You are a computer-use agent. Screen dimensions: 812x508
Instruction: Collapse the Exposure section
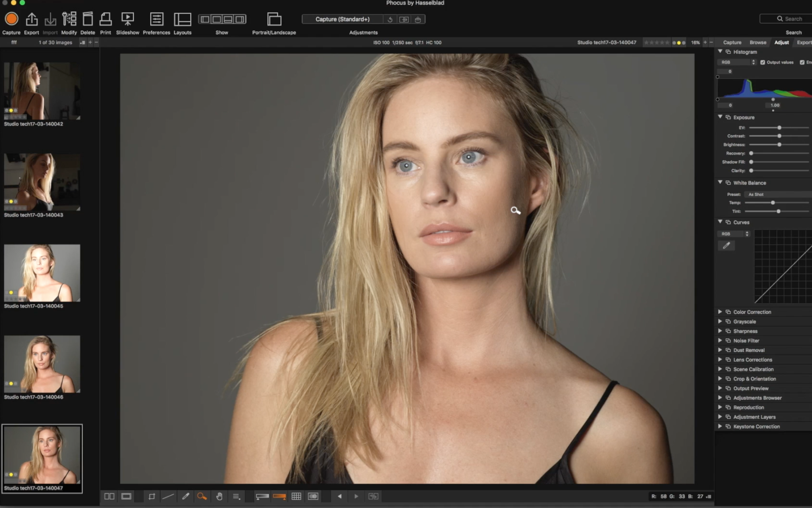(720, 117)
